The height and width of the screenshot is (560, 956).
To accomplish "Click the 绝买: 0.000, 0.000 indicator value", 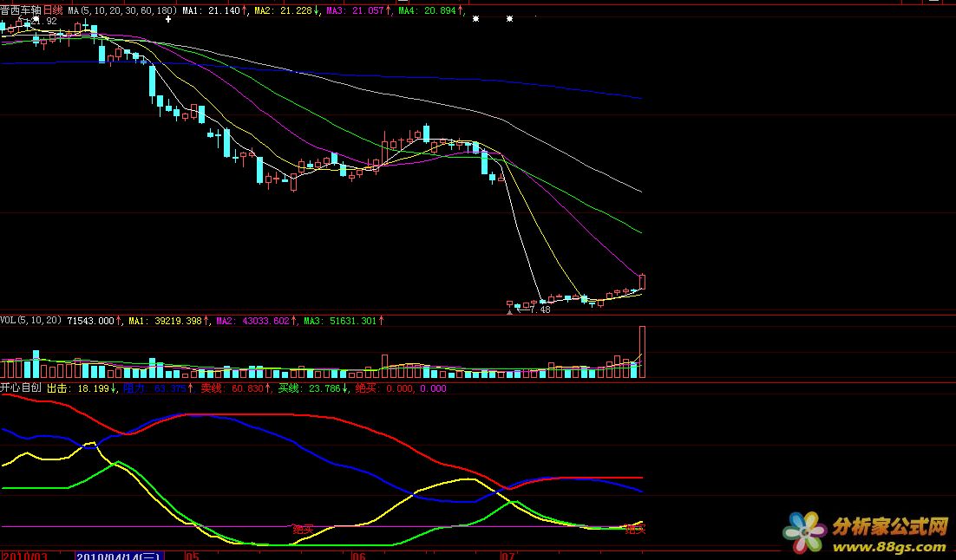I will tap(401, 388).
